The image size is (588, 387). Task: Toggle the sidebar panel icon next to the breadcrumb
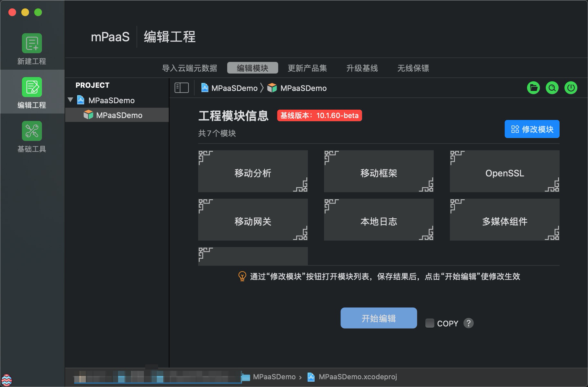click(181, 87)
